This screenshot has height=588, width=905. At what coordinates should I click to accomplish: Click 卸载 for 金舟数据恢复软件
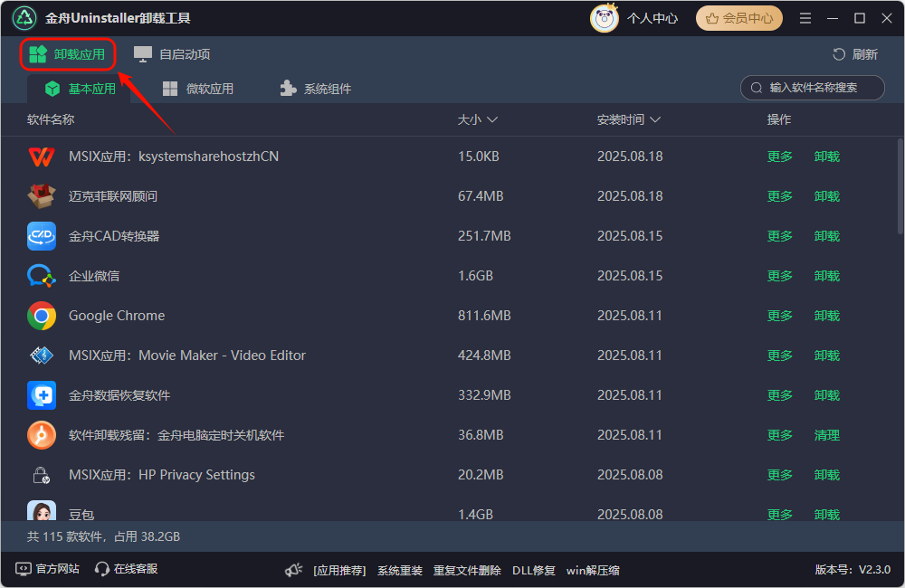tap(827, 395)
